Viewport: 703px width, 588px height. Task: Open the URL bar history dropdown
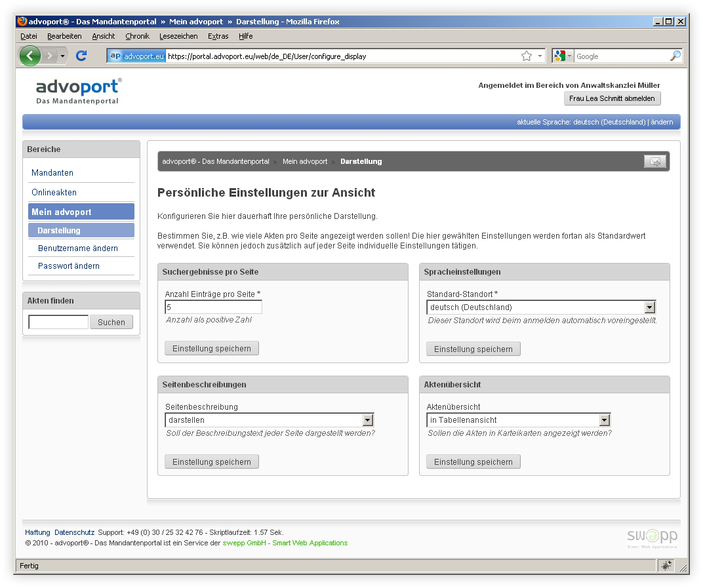540,56
